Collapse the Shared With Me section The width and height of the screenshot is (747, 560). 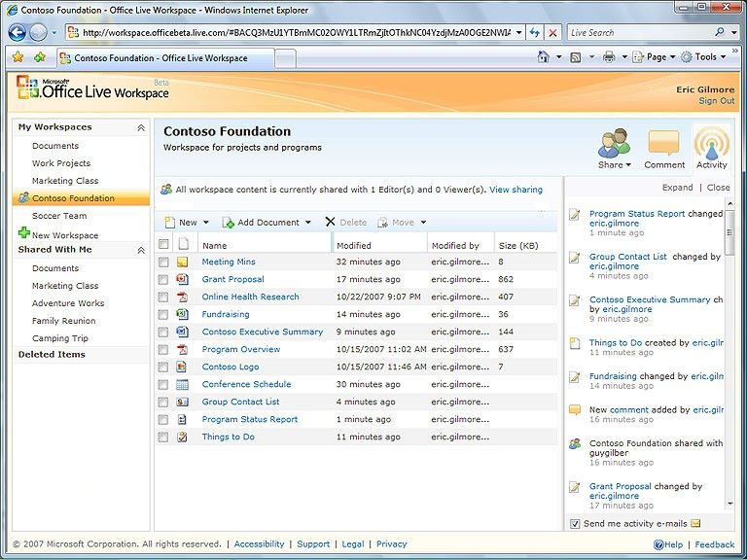click(x=141, y=250)
